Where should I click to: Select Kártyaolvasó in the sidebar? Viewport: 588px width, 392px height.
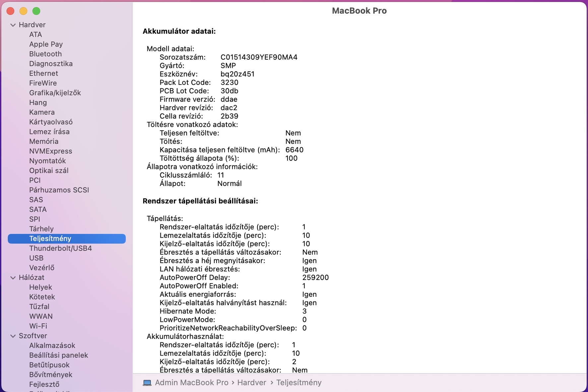(51, 122)
